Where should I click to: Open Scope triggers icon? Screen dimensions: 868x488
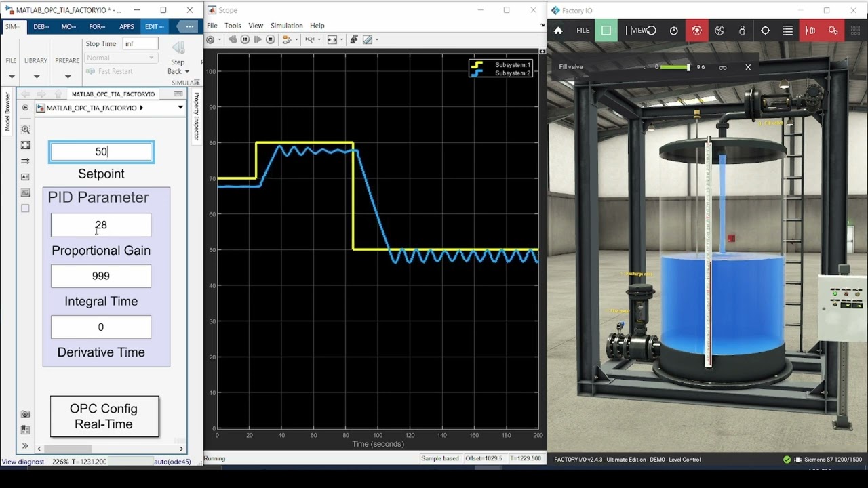354,40
